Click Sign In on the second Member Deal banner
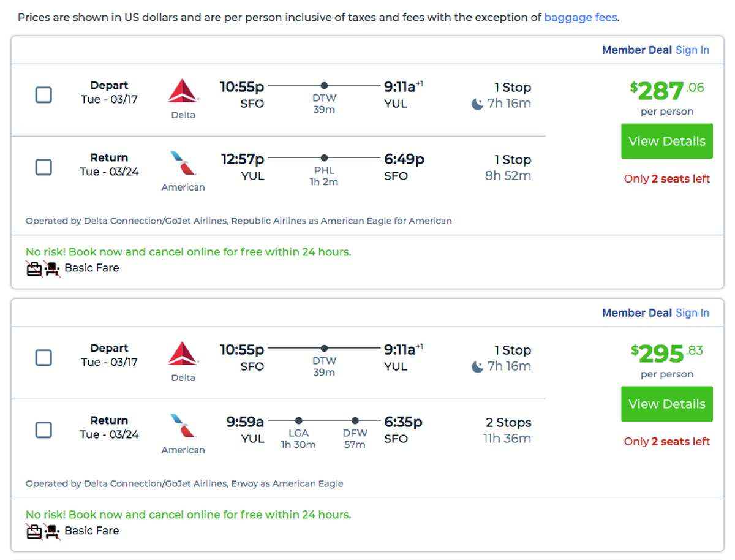This screenshot has height=560, width=735. point(693,312)
